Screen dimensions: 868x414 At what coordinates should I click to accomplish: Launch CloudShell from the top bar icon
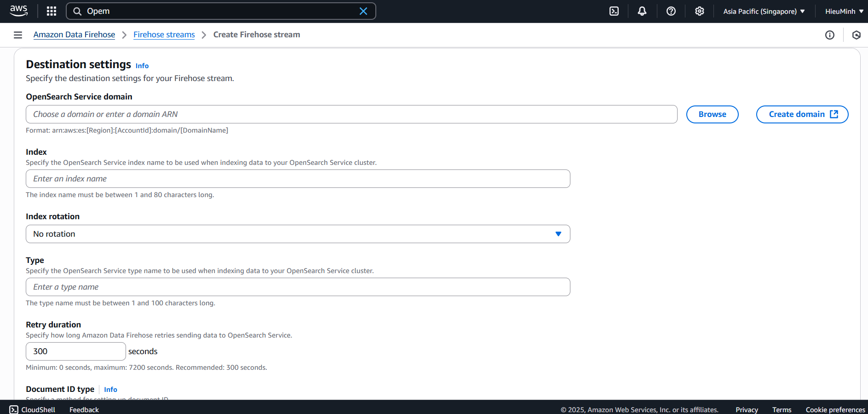point(614,11)
